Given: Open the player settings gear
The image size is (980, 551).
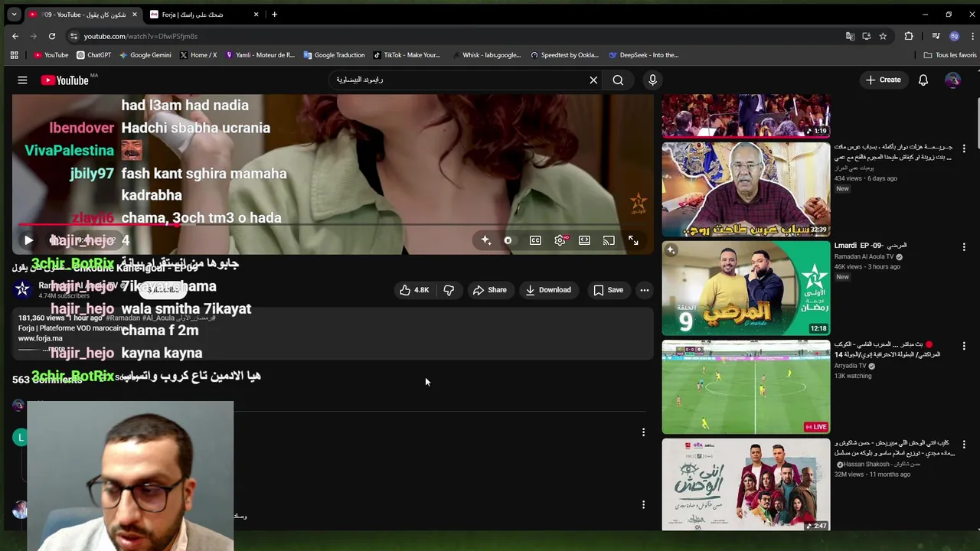Looking at the screenshot, I should click(x=560, y=240).
